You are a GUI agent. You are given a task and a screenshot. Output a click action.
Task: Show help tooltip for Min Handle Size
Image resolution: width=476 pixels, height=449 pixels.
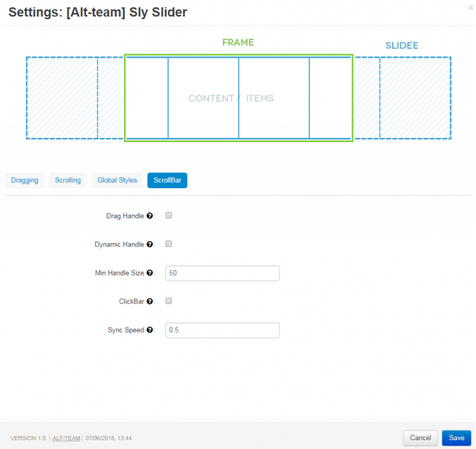[x=150, y=273]
